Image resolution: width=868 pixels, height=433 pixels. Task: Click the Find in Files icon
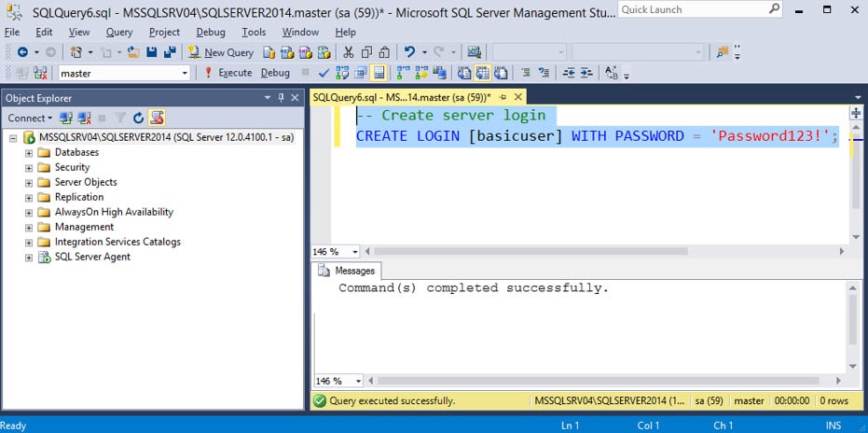(723, 52)
